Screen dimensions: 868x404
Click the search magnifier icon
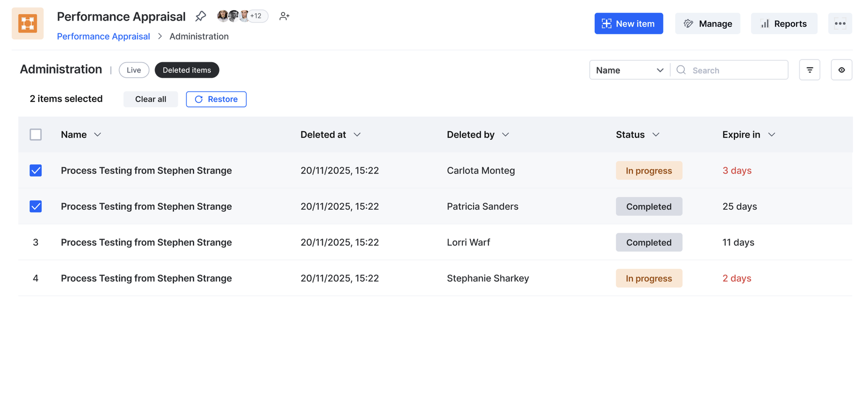pyautogui.click(x=681, y=70)
